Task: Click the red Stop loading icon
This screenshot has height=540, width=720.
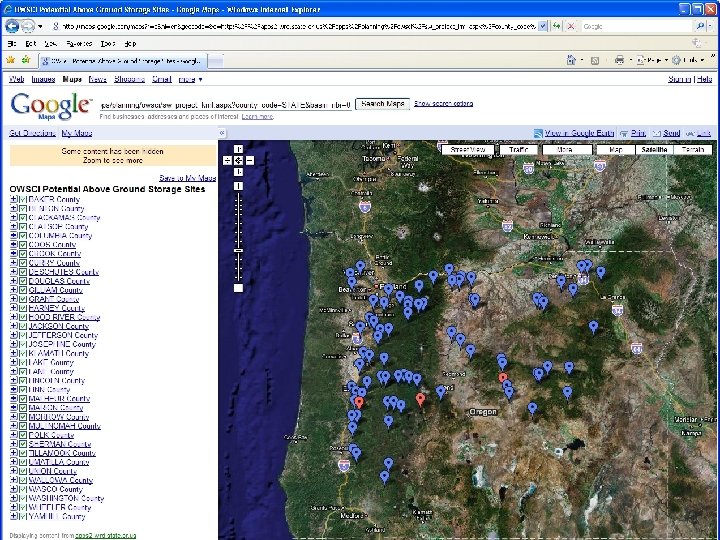Action: coord(571,26)
